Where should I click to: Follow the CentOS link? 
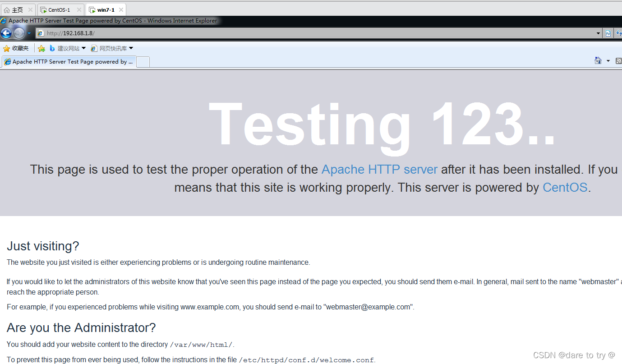565,187
